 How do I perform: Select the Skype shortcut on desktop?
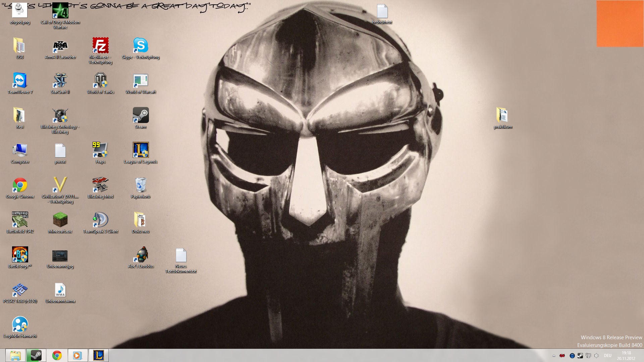pyautogui.click(x=141, y=46)
